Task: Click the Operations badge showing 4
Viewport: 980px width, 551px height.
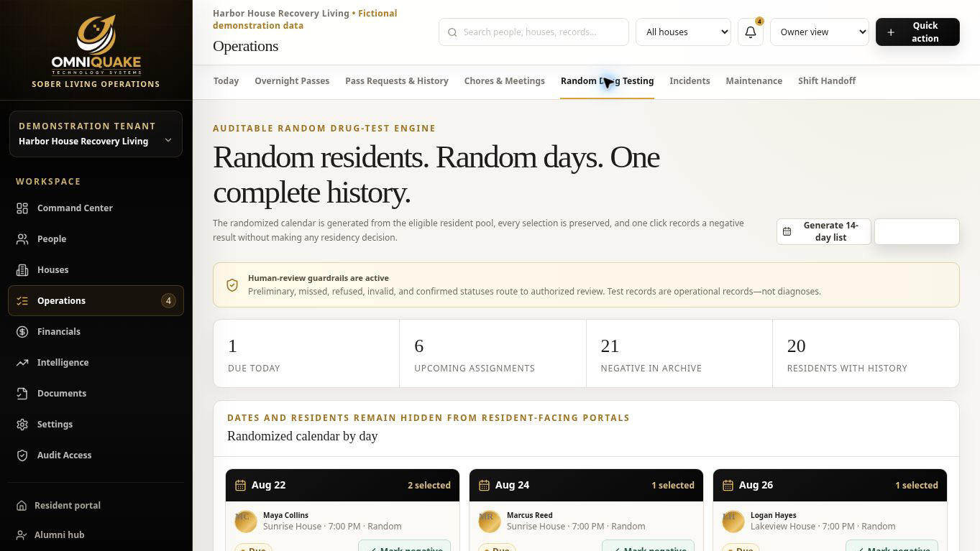Action: click(168, 301)
